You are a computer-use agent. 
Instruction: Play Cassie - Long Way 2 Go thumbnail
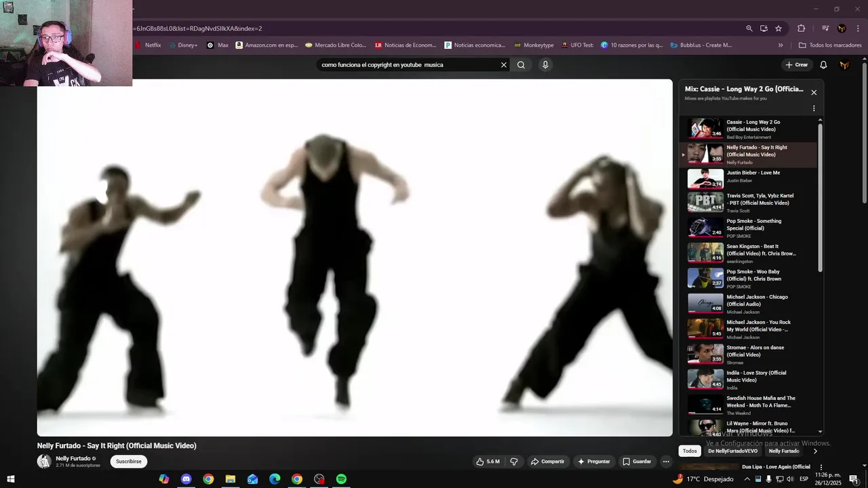(706, 128)
